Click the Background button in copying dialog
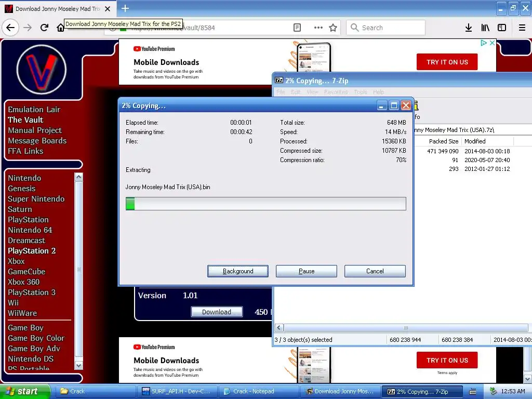 click(238, 271)
